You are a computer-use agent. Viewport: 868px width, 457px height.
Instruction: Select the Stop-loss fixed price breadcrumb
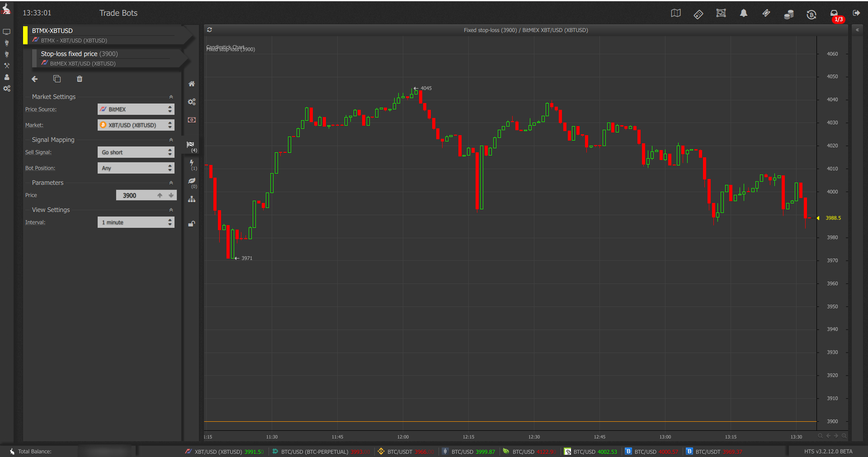[111, 58]
